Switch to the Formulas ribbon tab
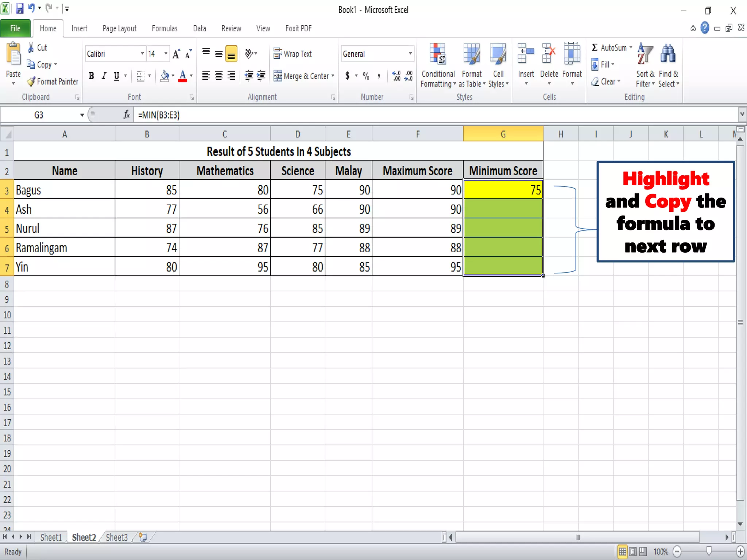The width and height of the screenshot is (747, 560). (x=165, y=28)
